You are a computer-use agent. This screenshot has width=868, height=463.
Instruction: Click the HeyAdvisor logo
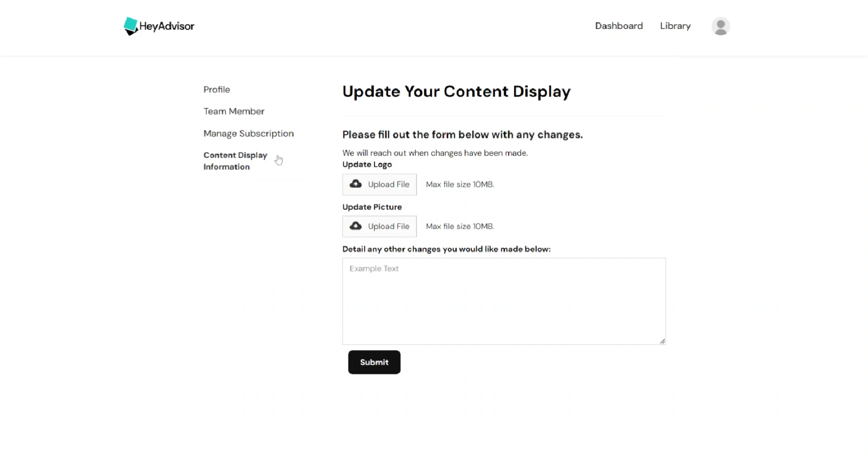158,26
